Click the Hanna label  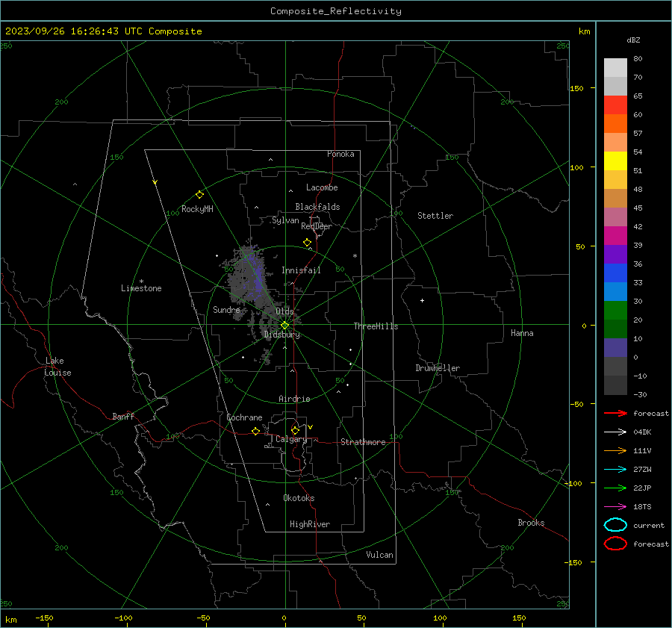[x=522, y=333]
